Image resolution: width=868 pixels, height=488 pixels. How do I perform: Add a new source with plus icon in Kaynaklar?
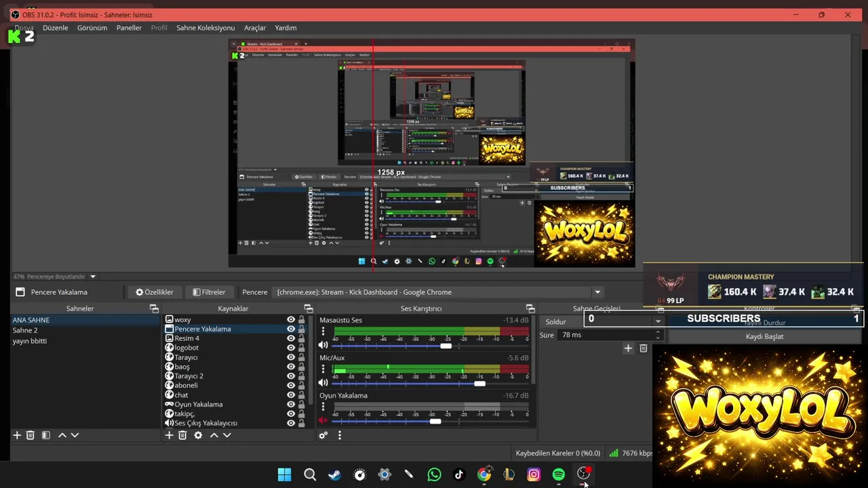[x=170, y=435]
